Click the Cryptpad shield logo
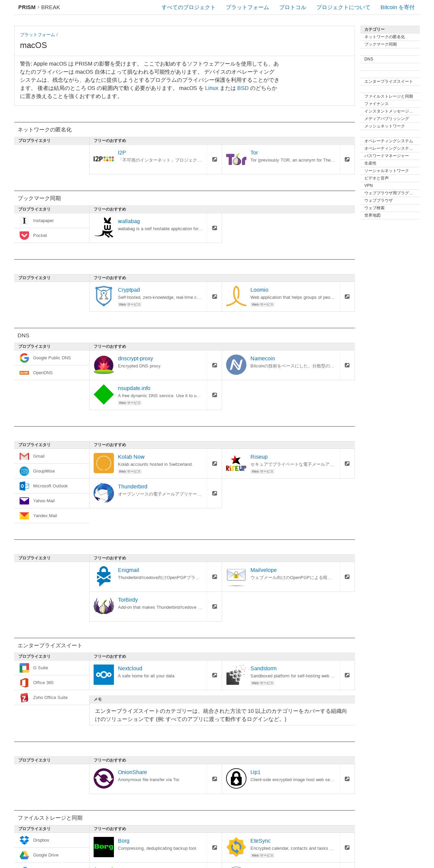This screenshot has width=434, height=868. point(104,296)
